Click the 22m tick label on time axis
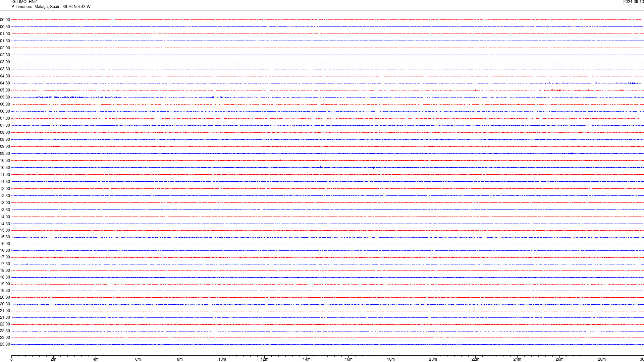 click(x=475, y=359)
